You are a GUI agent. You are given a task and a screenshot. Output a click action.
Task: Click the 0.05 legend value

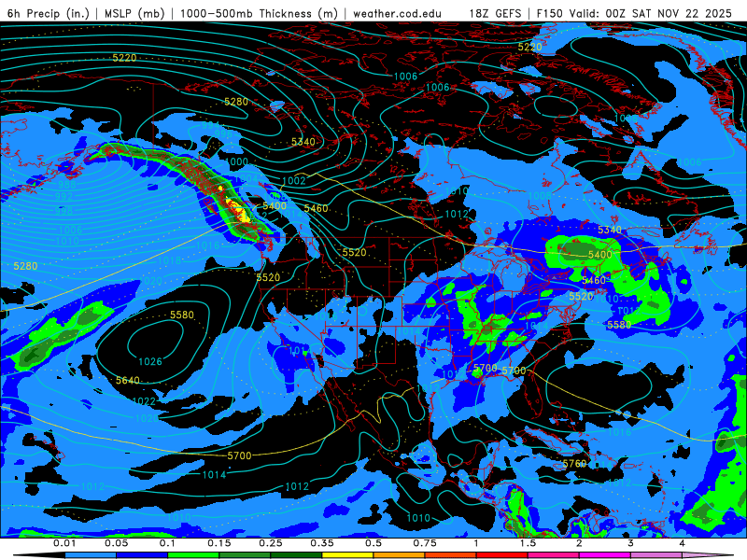pos(116,543)
